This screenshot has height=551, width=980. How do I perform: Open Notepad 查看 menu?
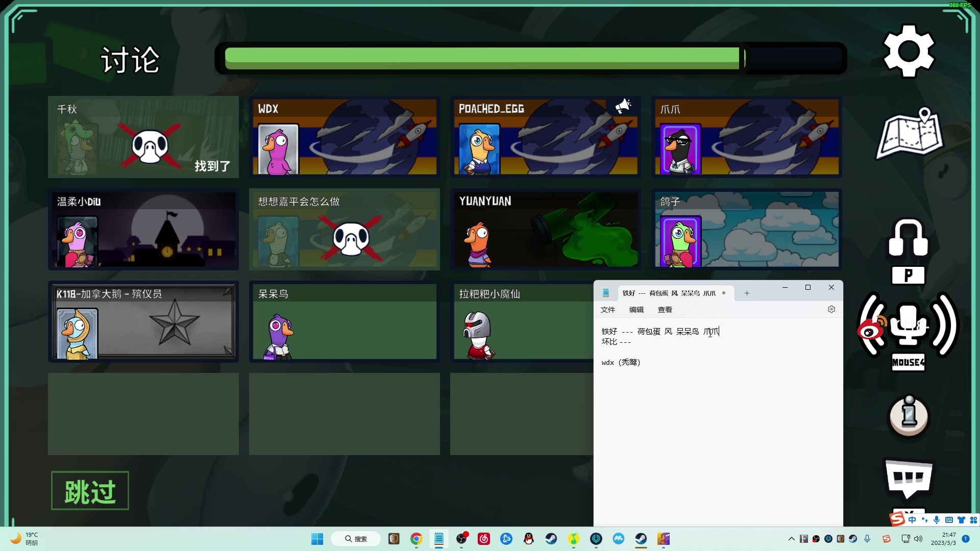665,310
